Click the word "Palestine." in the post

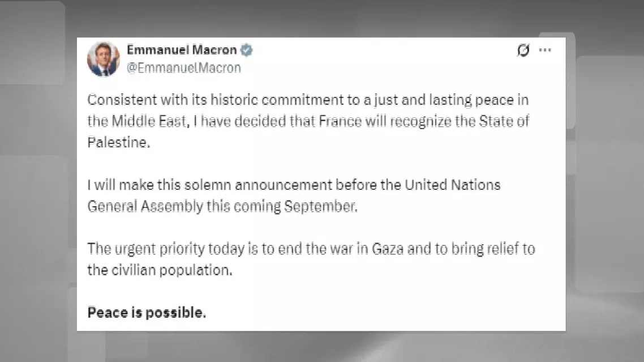tap(120, 142)
